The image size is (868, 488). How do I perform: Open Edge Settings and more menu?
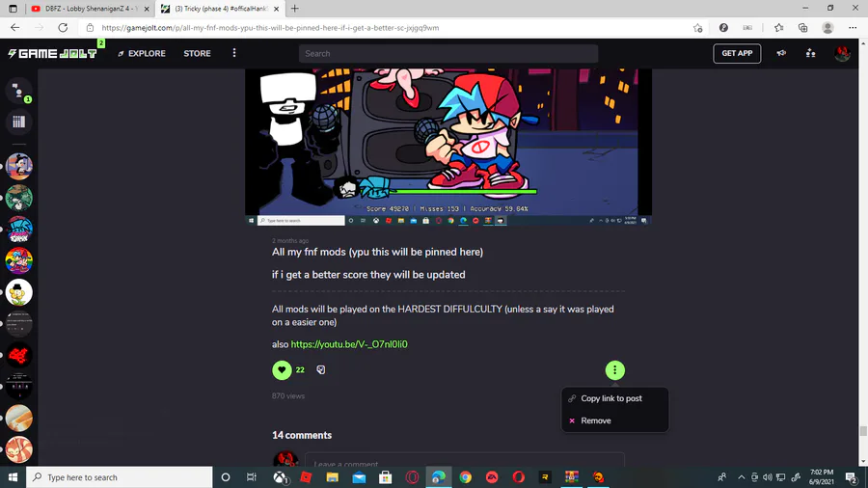pyautogui.click(x=853, y=28)
